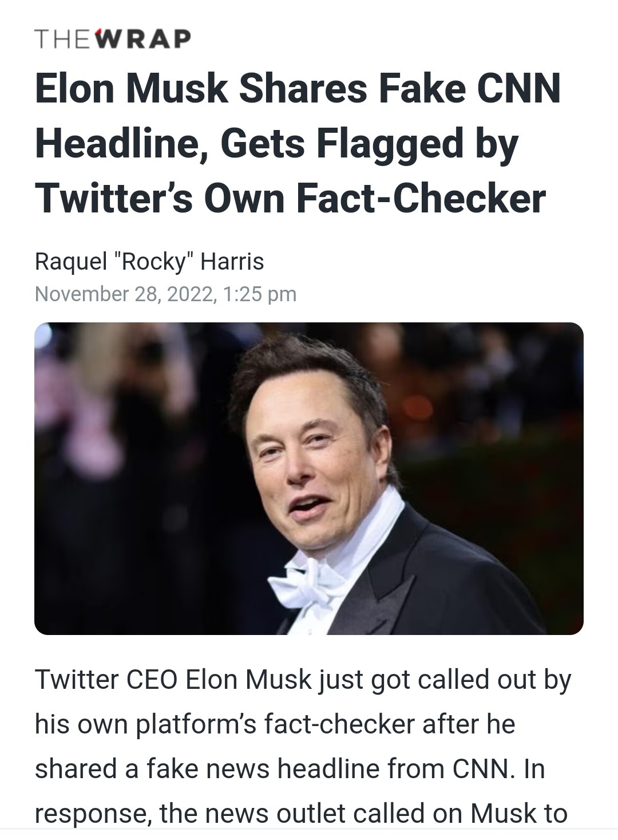Screen dimensions: 618x840
Task: Click "fact-checker" in the body paragraph
Action: tap(339, 724)
